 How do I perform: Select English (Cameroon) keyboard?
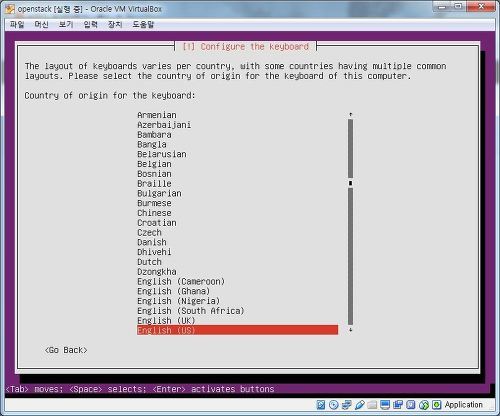(181, 282)
